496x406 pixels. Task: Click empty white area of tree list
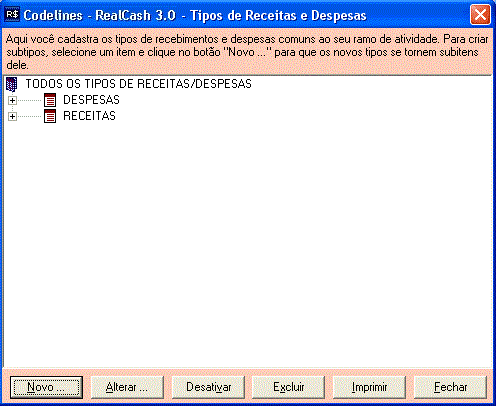pyautogui.click(x=248, y=243)
